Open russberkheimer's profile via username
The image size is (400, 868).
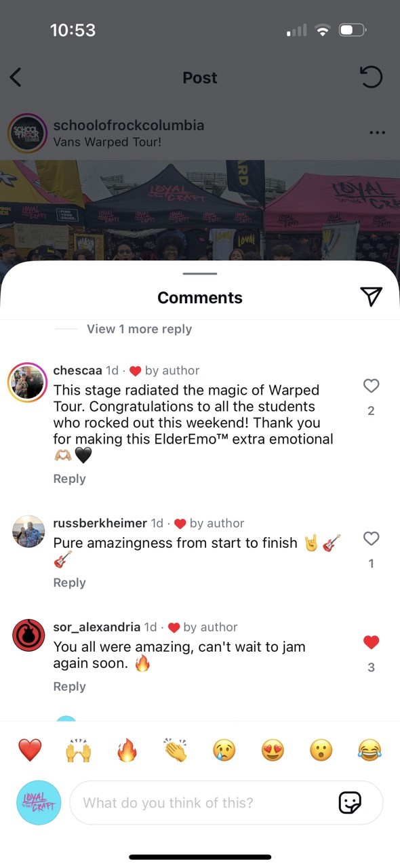(x=100, y=523)
